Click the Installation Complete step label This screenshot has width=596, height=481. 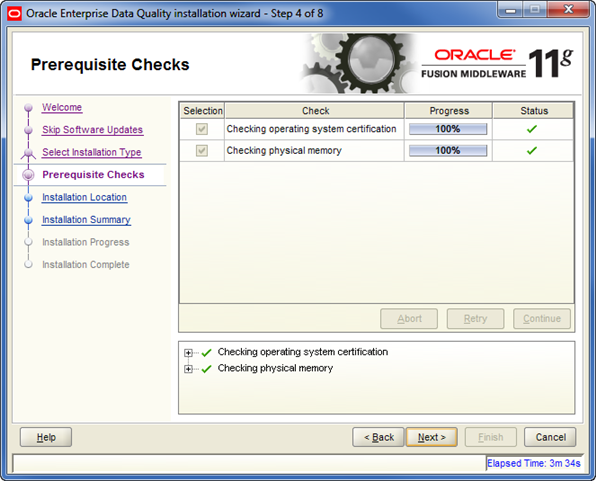click(x=86, y=265)
